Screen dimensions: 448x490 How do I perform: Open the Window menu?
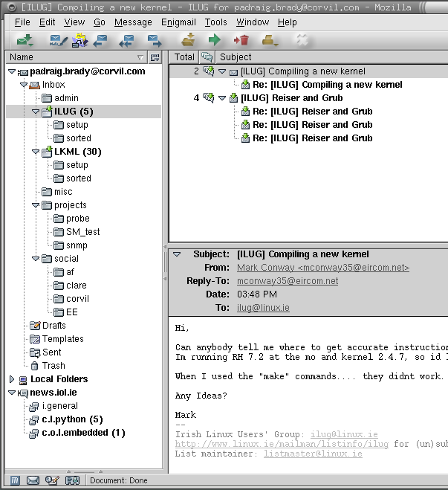click(x=253, y=22)
